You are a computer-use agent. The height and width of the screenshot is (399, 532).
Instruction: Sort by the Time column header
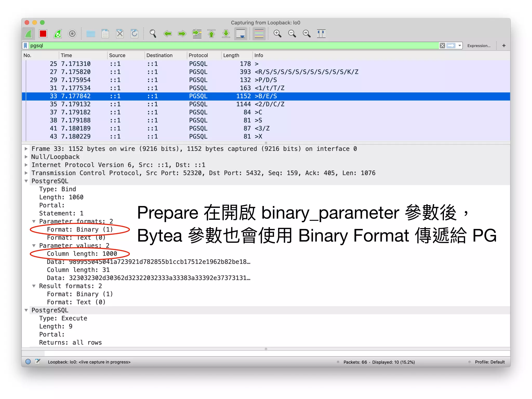point(83,55)
